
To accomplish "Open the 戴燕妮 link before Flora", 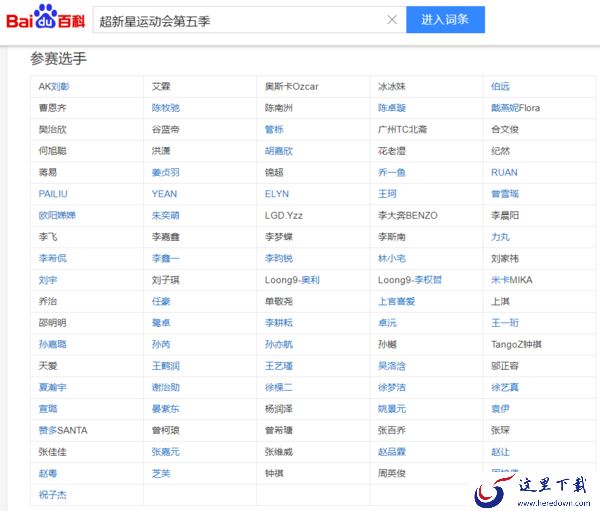I will coord(505,108).
